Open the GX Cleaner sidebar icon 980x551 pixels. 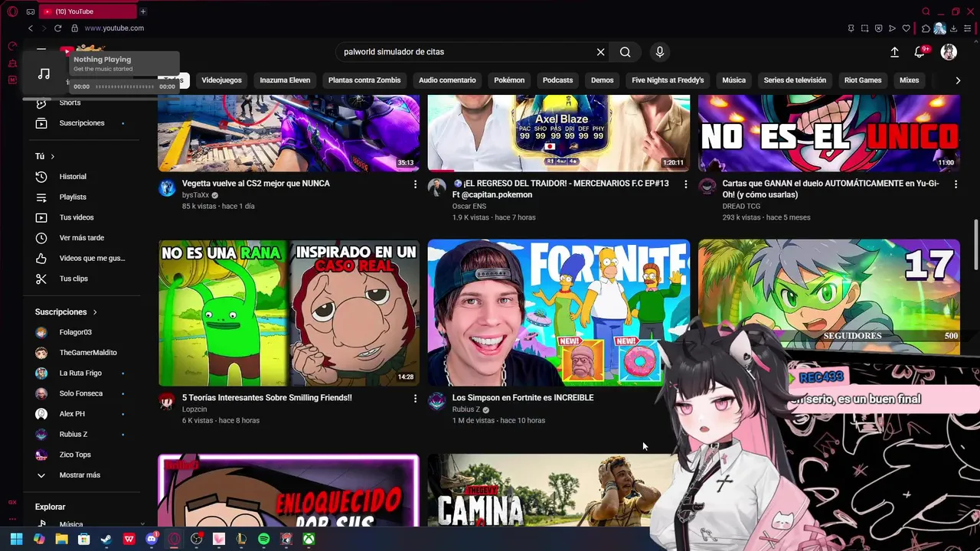pyautogui.click(x=12, y=63)
